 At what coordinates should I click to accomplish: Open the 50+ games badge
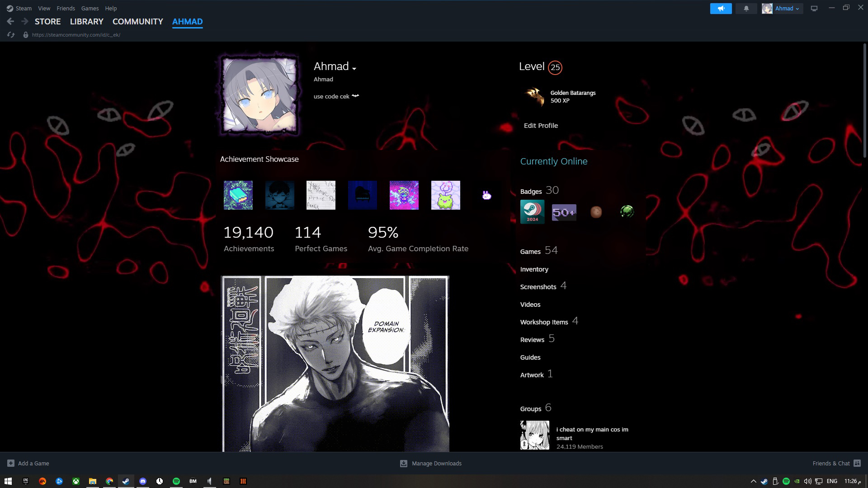tap(564, 212)
